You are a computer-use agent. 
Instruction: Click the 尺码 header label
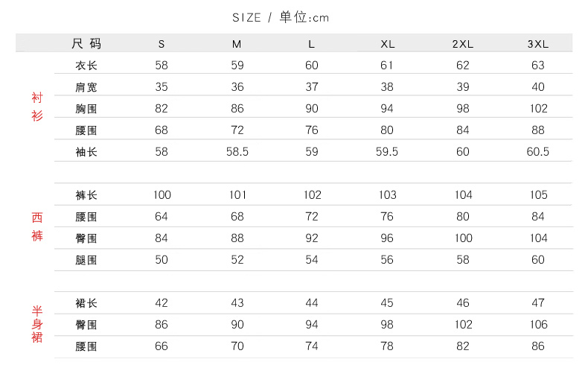coord(86,43)
